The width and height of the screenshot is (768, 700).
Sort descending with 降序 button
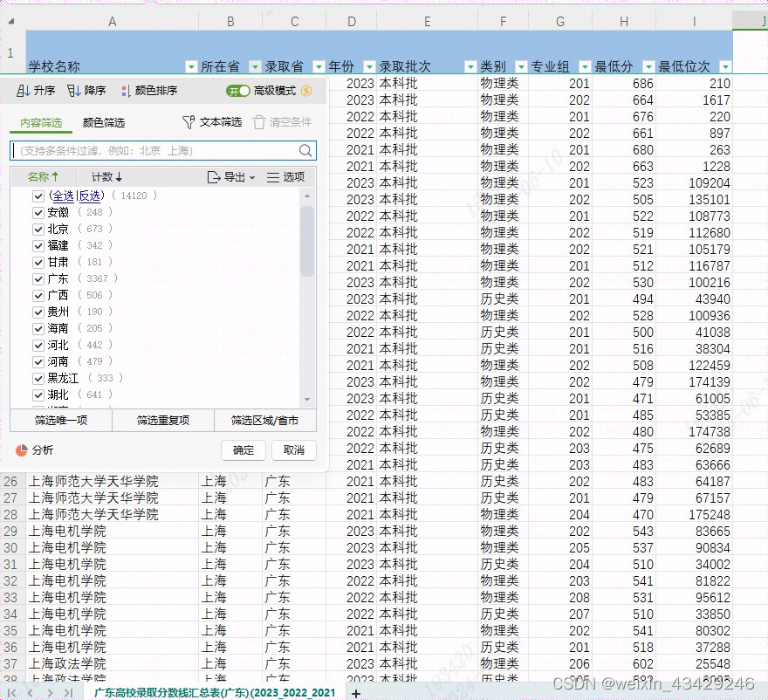click(x=86, y=91)
